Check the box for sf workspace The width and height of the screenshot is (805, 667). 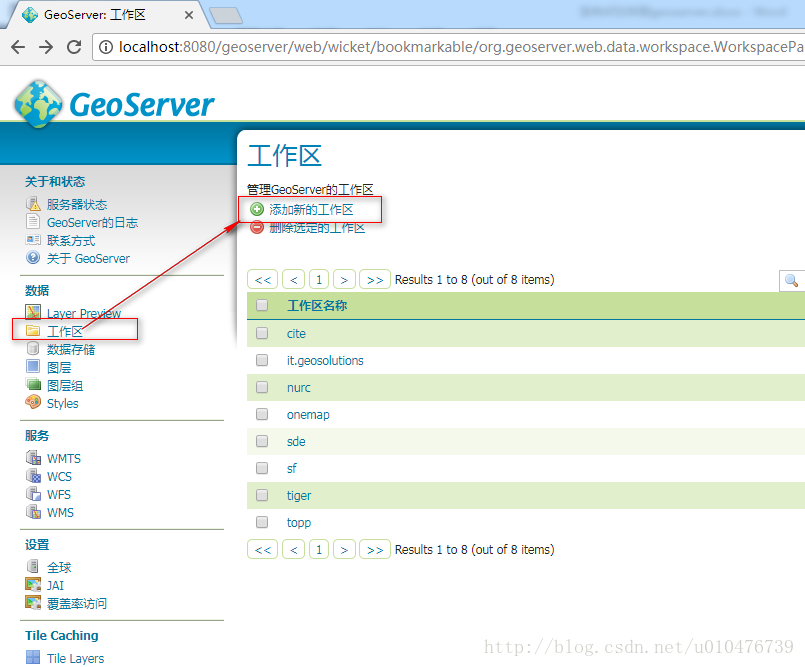262,468
